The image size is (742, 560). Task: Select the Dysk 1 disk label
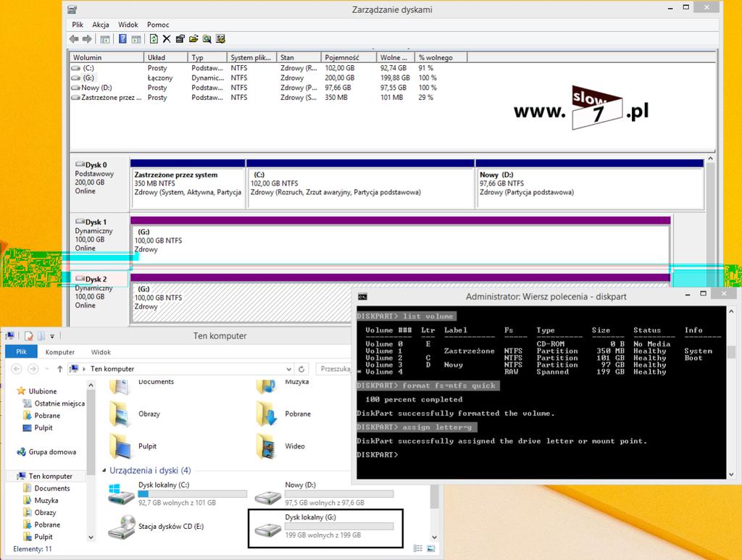(99, 241)
